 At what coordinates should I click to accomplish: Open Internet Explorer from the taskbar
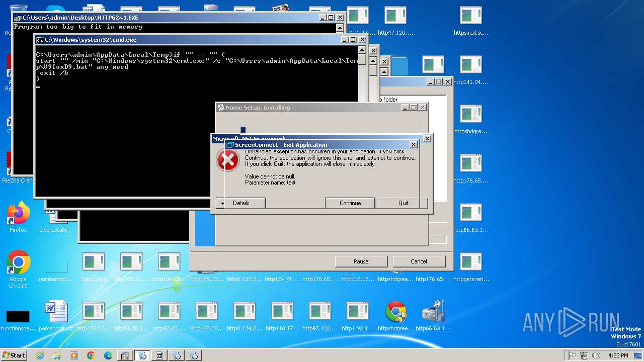click(40, 355)
